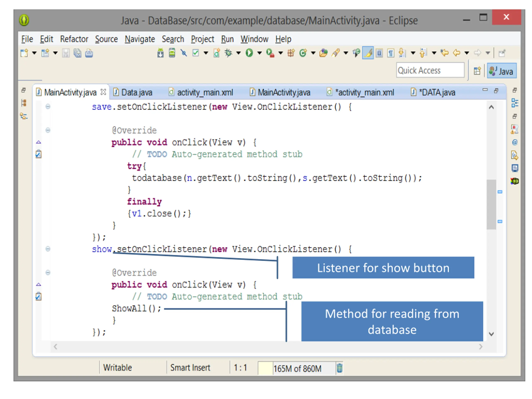The width and height of the screenshot is (532, 399).
Task: Toggle Show Whitespace Characters button
Action: [x=391, y=53]
